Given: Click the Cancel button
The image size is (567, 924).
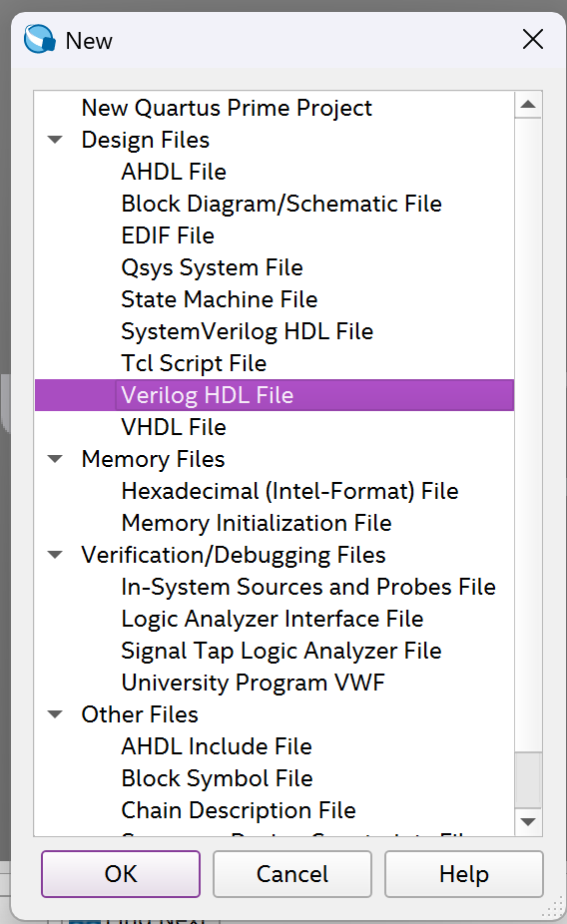Looking at the screenshot, I should pyautogui.click(x=292, y=874).
